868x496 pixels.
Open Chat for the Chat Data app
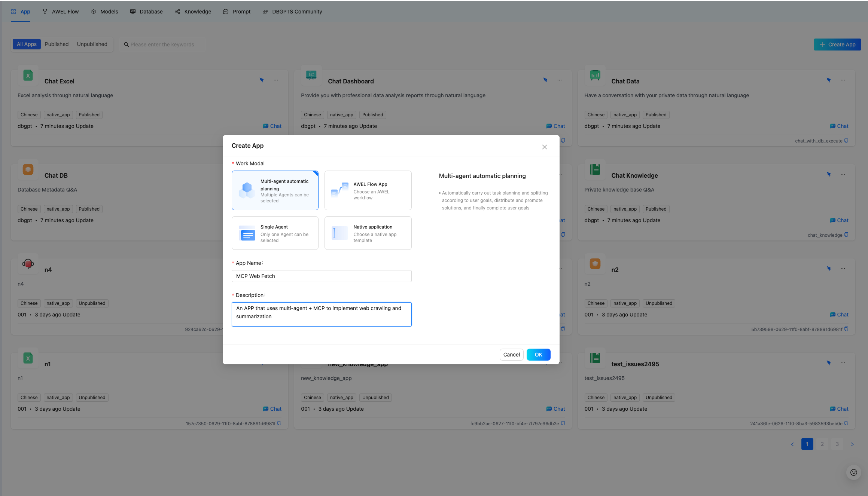pos(840,126)
